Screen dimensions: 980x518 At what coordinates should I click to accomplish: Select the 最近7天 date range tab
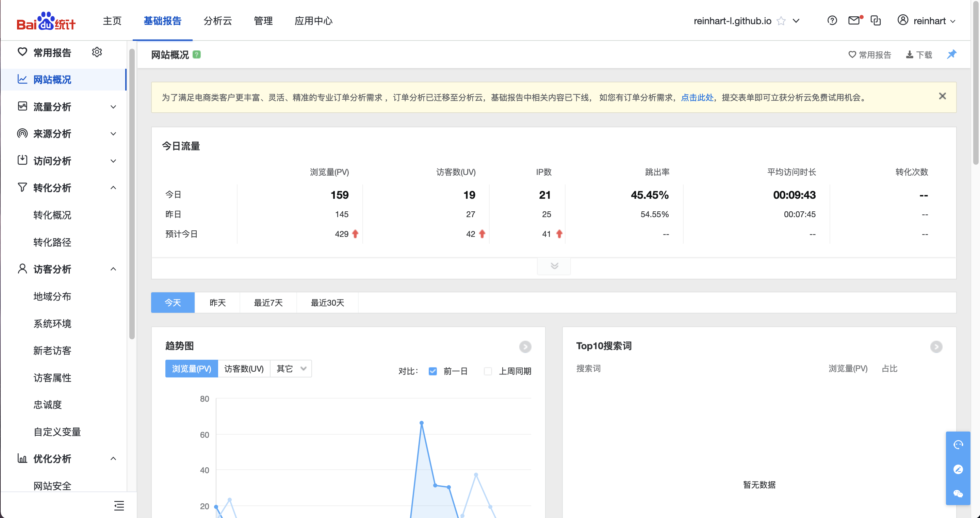tap(268, 303)
